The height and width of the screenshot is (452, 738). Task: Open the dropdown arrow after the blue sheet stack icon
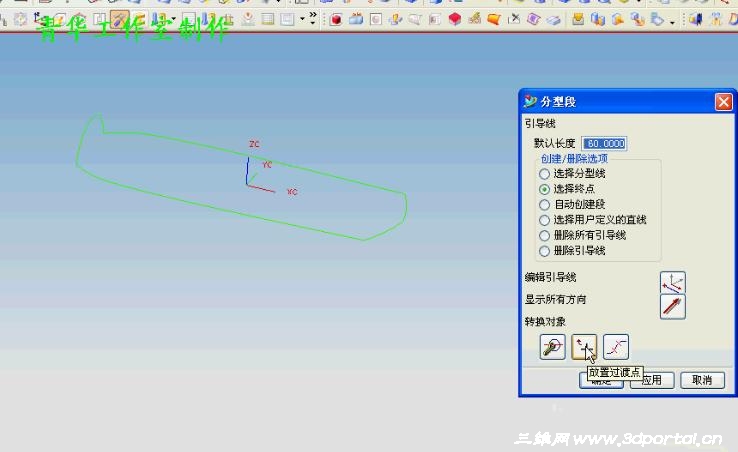pyautogui.click(x=672, y=22)
